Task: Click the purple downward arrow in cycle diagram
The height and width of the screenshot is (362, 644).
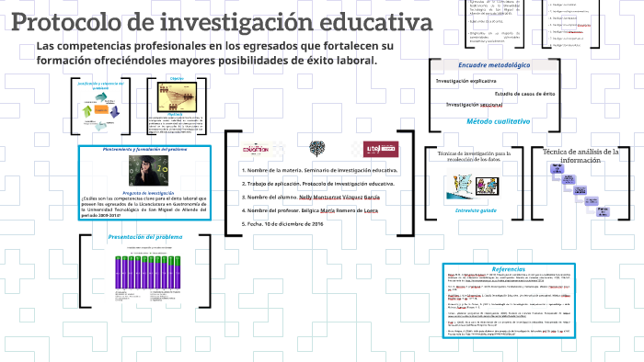Action: click(x=115, y=111)
